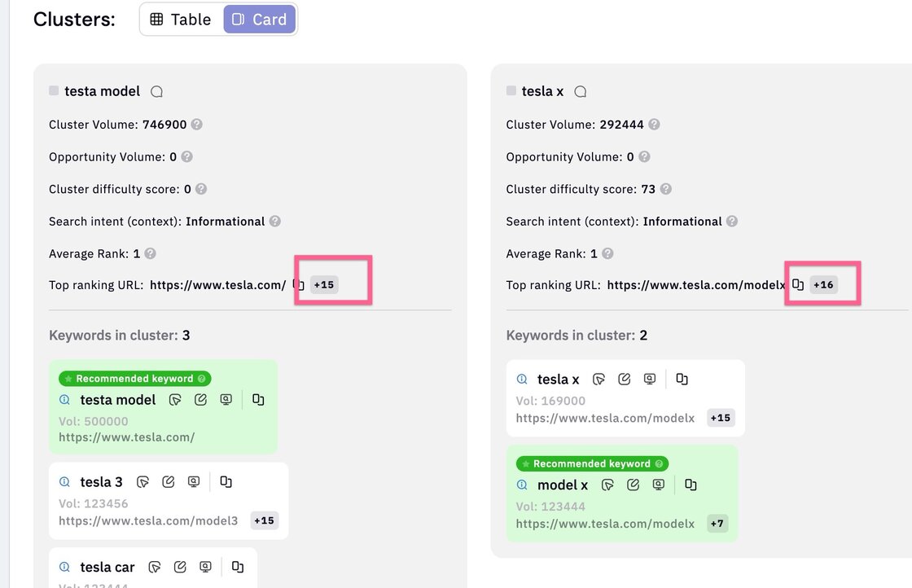Show help for testa model Average Rank

150,253
